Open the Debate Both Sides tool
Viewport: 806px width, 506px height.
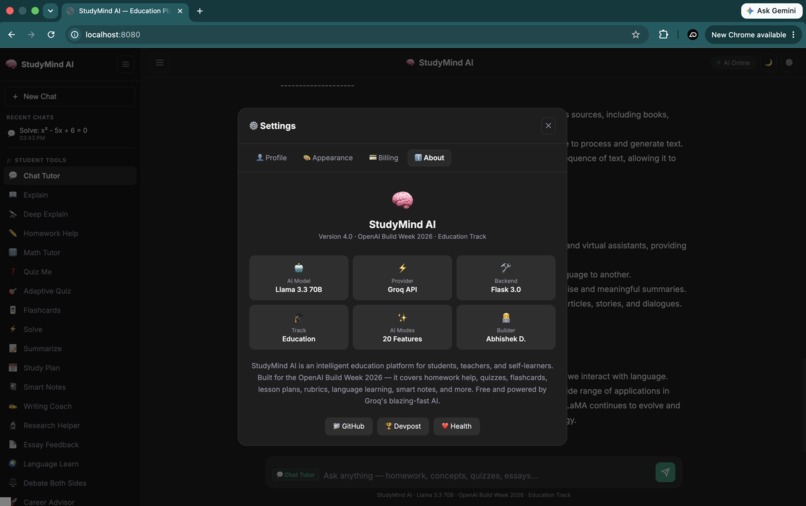(69, 483)
